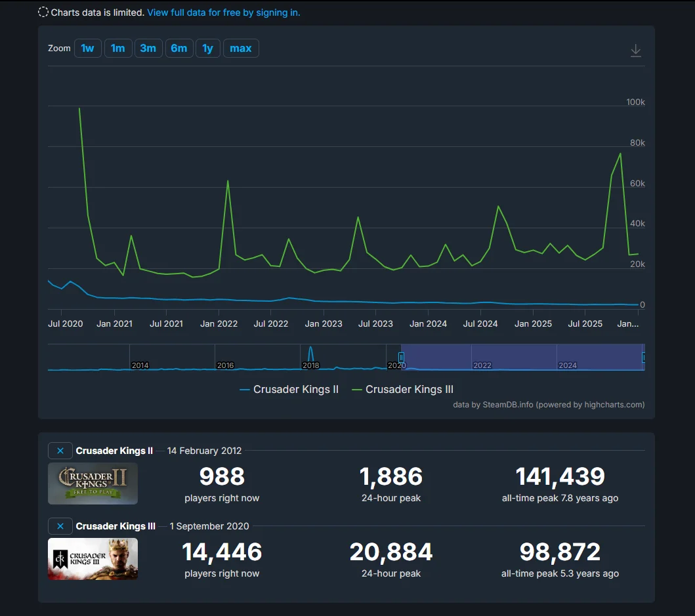Download the chart data with the arrow icon
695x616 pixels.
635,51
